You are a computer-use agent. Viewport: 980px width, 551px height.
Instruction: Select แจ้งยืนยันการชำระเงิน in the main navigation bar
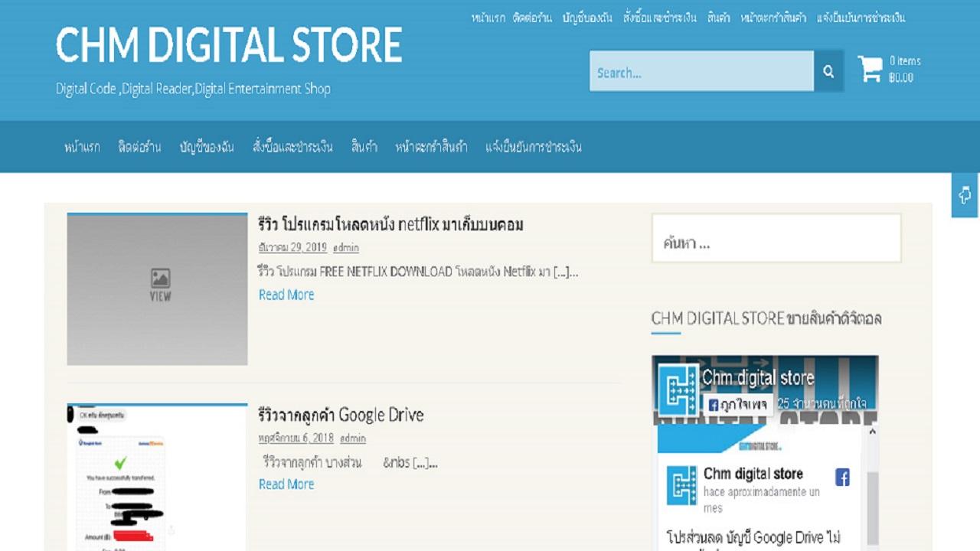[x=534, y=147]
